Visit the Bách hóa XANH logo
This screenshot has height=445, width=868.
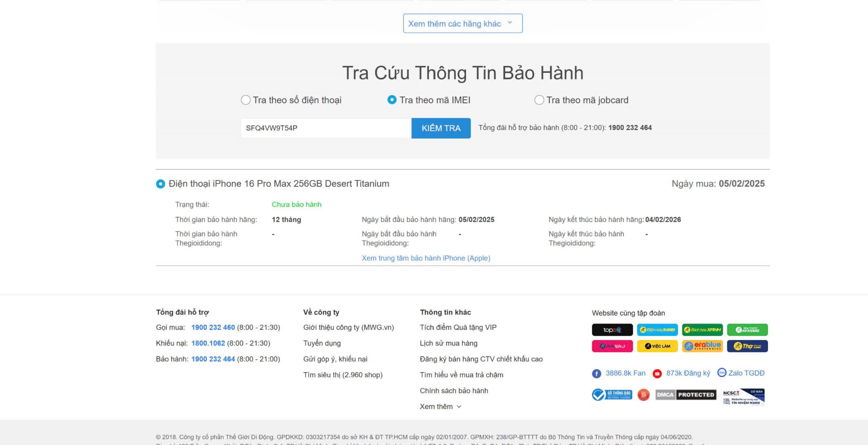[702, 330]
